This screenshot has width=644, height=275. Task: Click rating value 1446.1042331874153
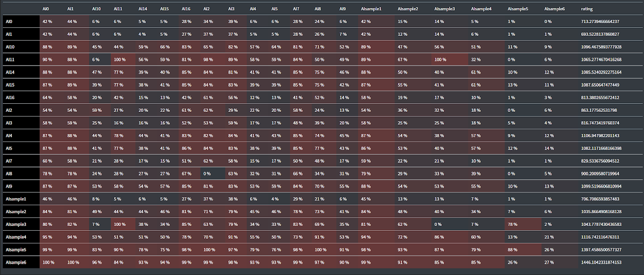(x=601, y=262)
